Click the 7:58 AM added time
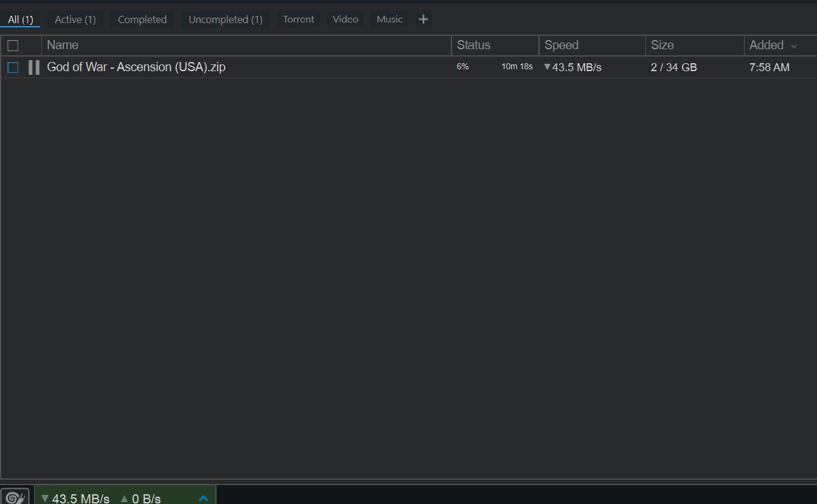Viewport: 817px width, 504px height. click(x=770, y=67)
